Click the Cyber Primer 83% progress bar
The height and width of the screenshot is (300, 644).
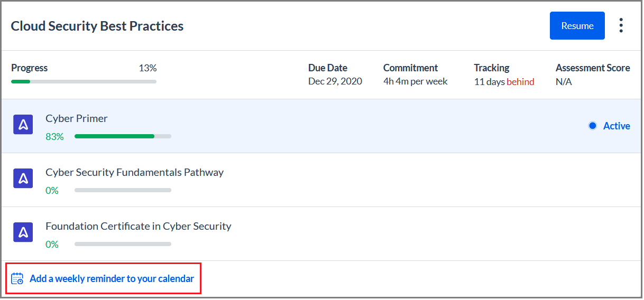click(x=123, y=136)
